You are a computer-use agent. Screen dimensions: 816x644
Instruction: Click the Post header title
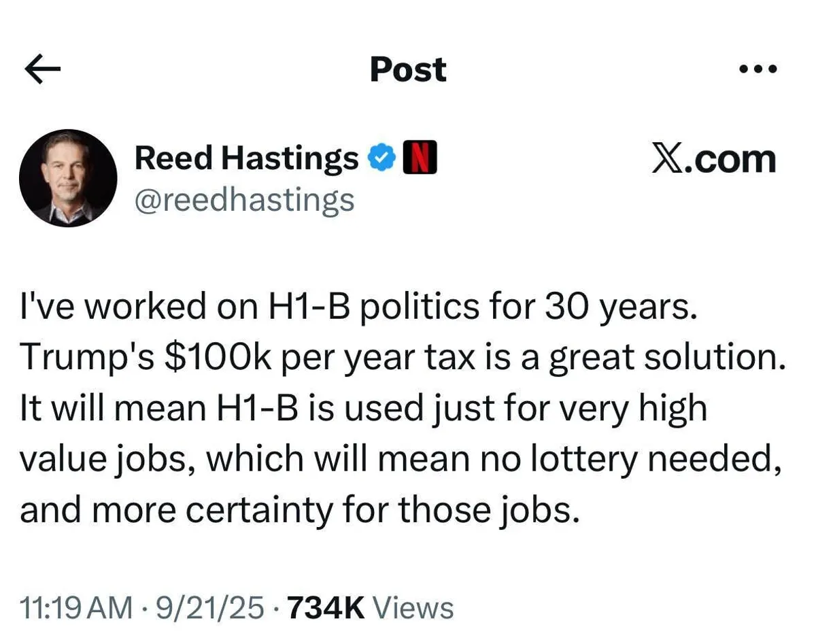coord(408,69)
